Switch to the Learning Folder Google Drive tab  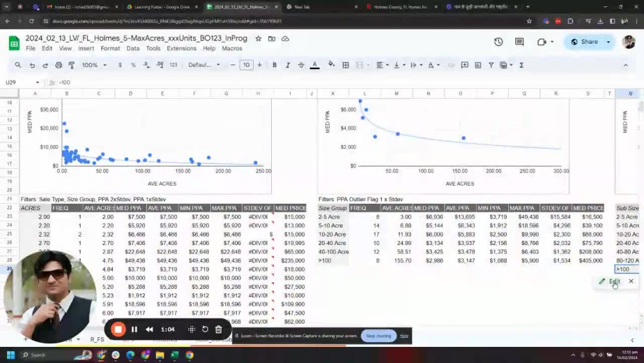[162, 7]
